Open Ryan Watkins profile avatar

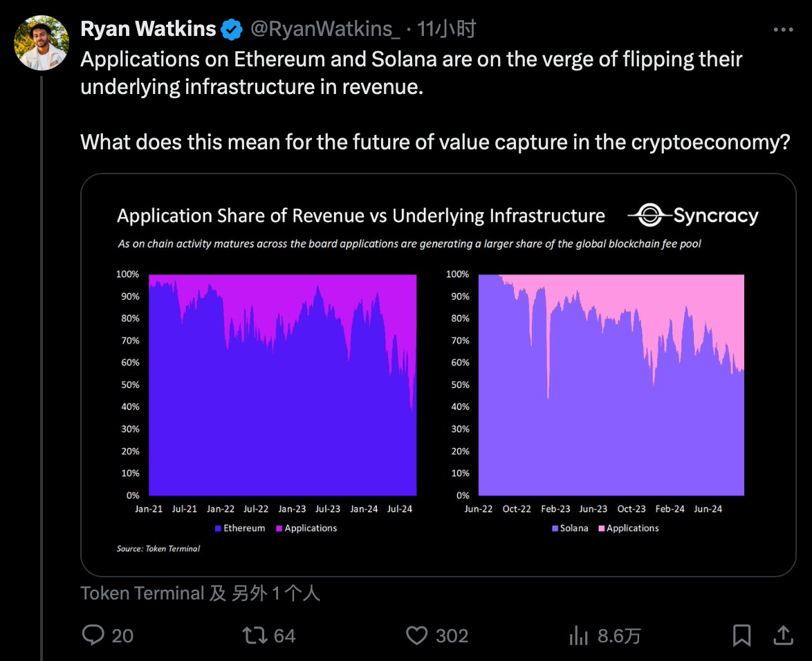pyautogui.click(x=41, y=43)
